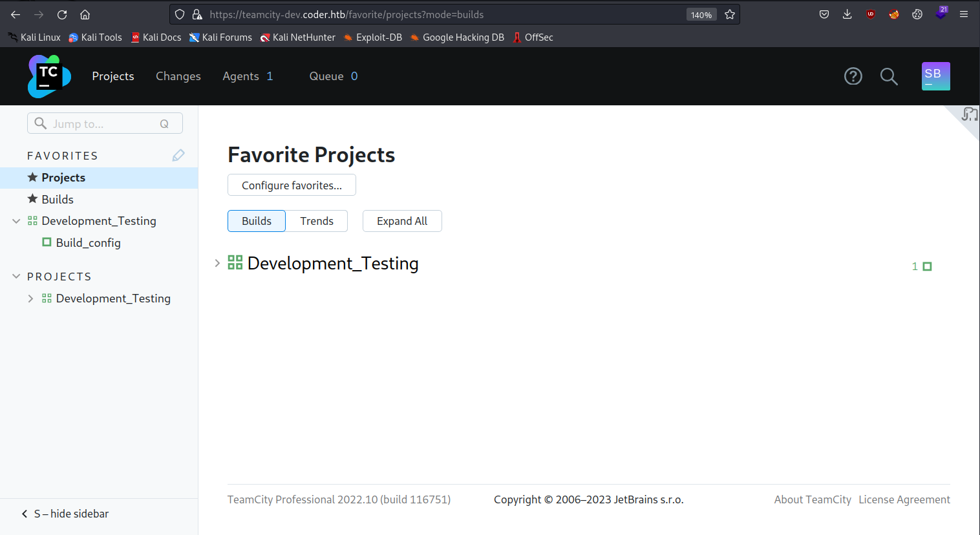Navigate to the Changes page
Viewport: 980px width, 535px height.
coord(178,76)
